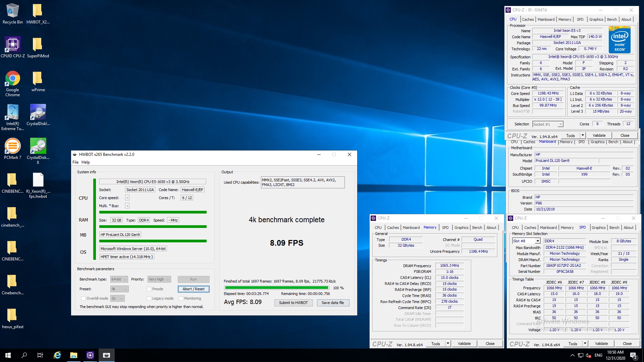The width and height of the screenshot is (644, 362).
Task: Open taskbar Search magnifier
Action: (24, 355)
